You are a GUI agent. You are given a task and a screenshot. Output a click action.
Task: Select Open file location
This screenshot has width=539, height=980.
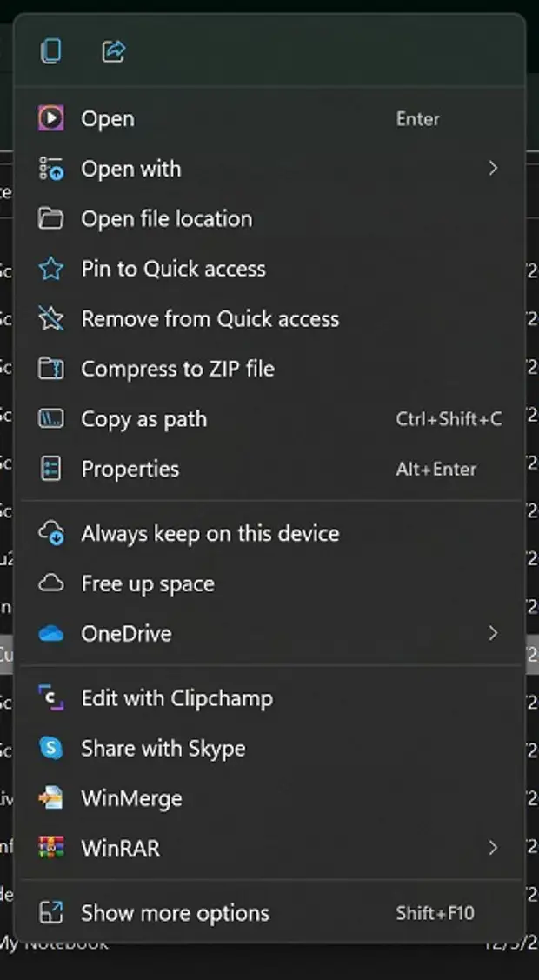coord(167,219)
